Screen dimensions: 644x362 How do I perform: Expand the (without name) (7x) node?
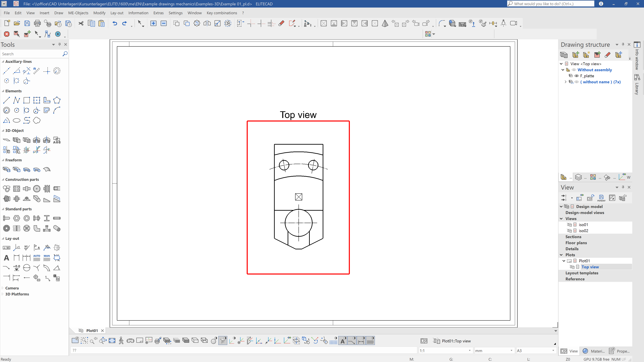click(x=566, y=82)
